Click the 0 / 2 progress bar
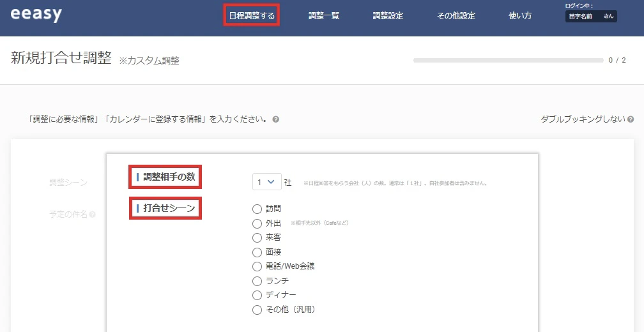Viewport: 644px width, 332px height. pos(508,60)
